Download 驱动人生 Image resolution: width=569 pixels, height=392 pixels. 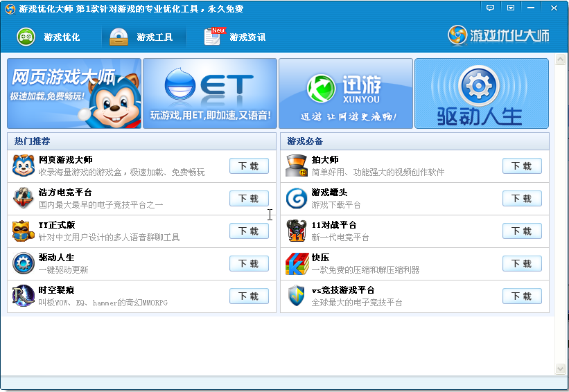[249, 264]
